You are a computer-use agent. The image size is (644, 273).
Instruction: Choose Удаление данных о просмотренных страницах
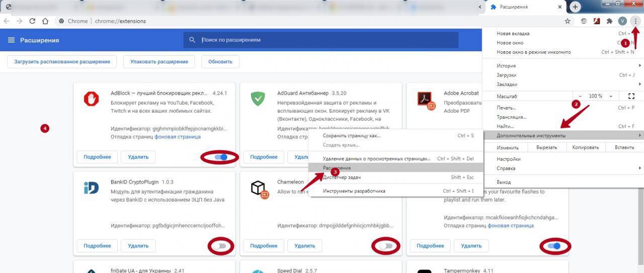(x=395, y=158)
